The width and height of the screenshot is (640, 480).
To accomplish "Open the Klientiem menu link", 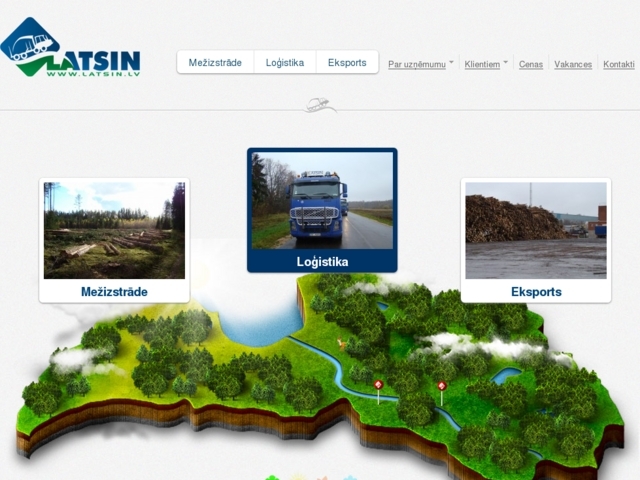I will [482, 64].
